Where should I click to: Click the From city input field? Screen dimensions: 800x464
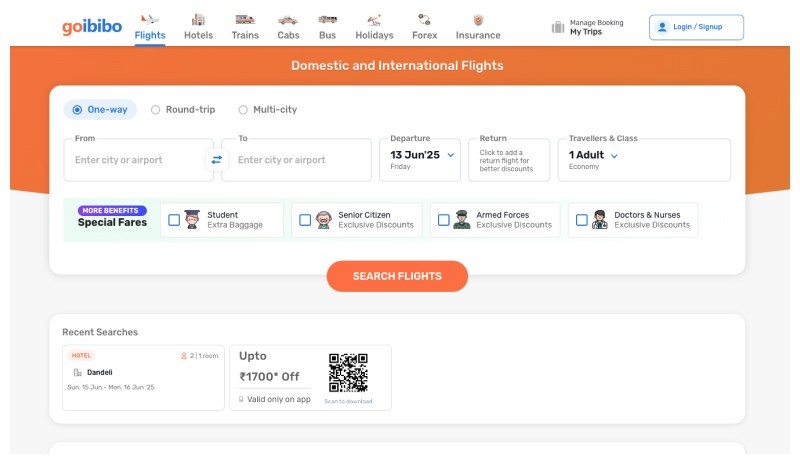(x=138, y=160)
